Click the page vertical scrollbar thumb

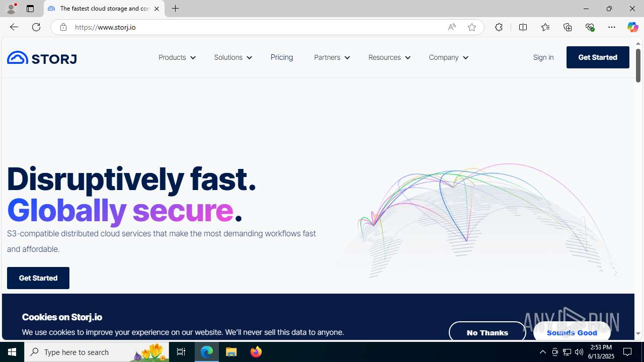(x=638, y=65)
